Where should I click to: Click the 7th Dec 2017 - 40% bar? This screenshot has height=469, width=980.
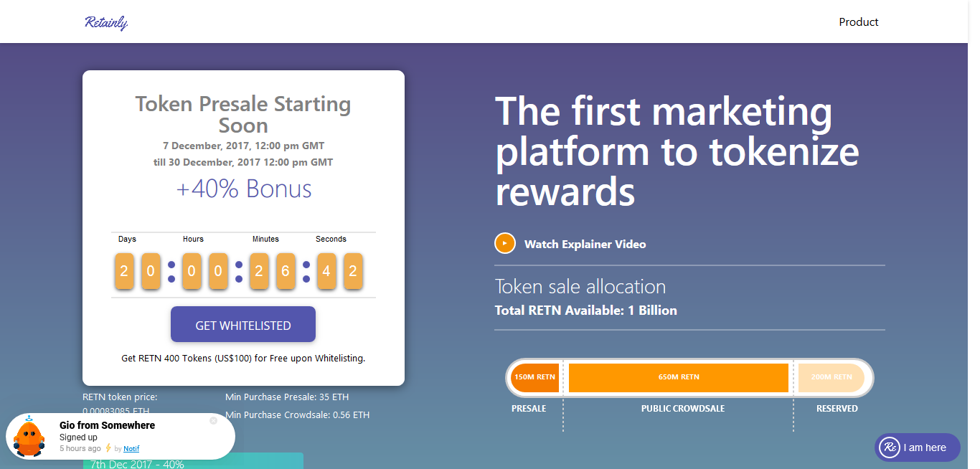[193, 461]
